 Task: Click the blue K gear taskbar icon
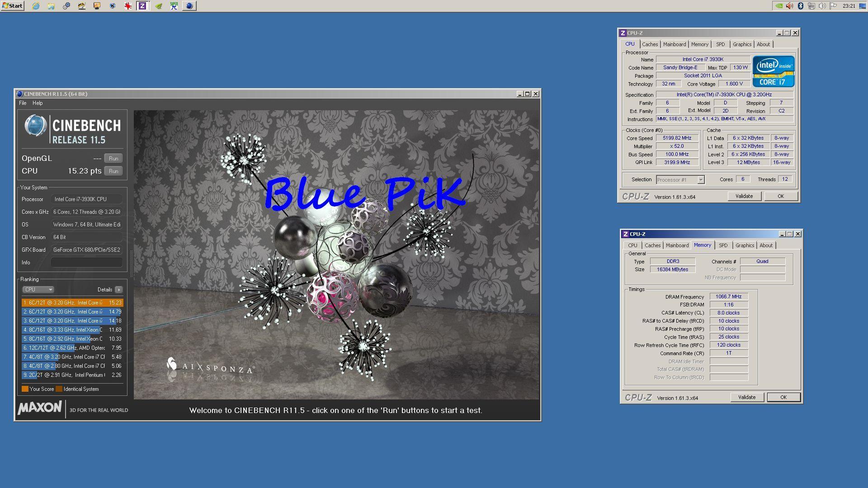[113, 6]
